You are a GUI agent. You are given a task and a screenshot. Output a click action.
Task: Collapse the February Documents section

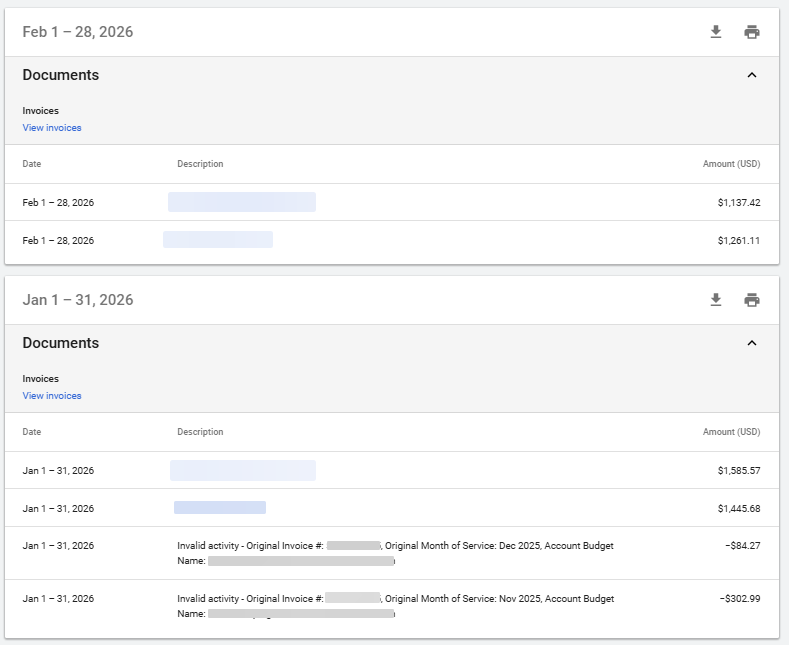tap(752, 75)
